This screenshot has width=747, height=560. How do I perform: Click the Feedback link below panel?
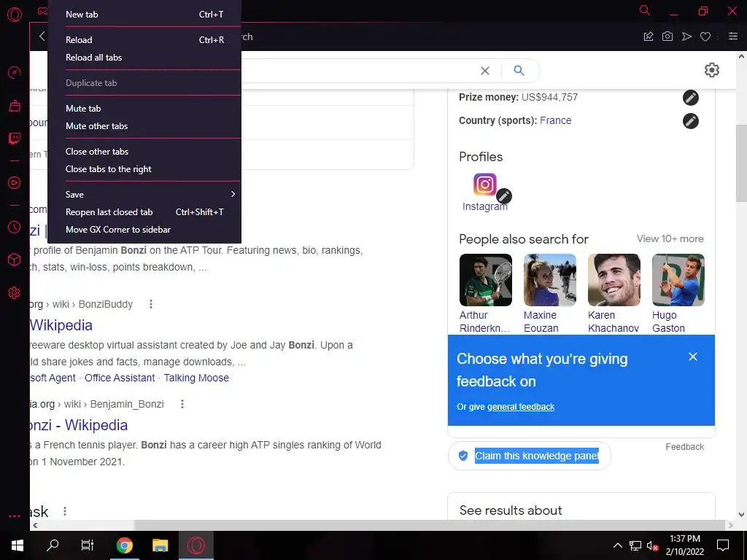[x=684, y=447]
